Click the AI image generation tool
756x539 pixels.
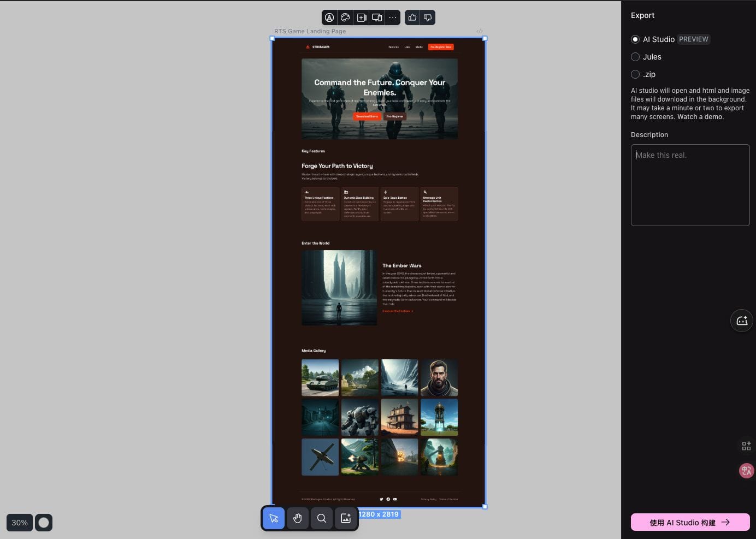[x=346, y=518]
